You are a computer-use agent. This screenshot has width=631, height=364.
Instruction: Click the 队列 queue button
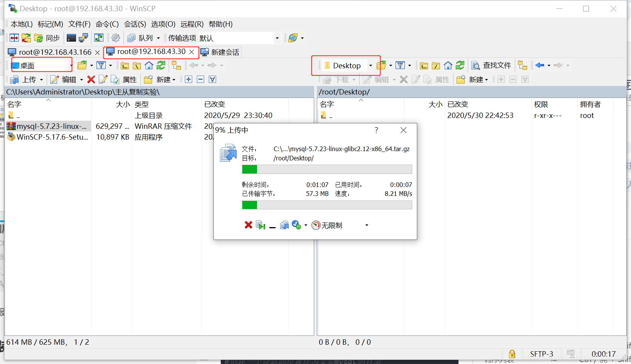(140, 38)
